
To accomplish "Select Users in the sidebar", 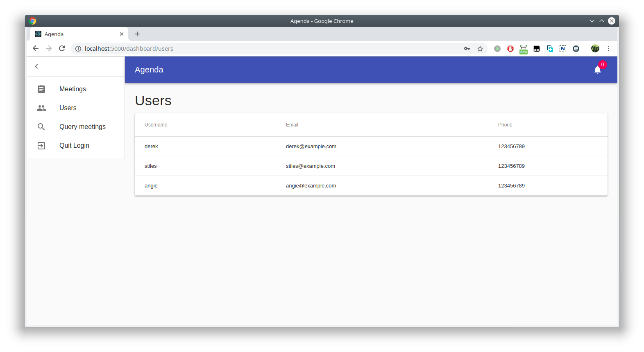I will pyautogui.click(x=76, y=108).
